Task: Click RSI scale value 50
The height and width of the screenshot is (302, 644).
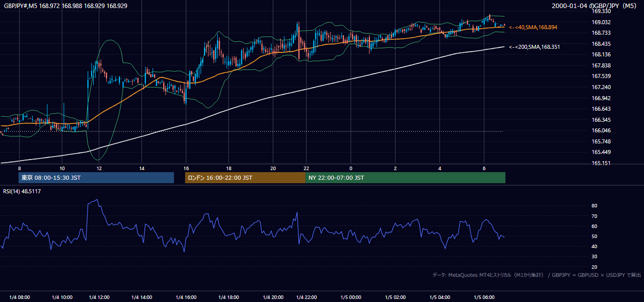Action: coord(594,236)
